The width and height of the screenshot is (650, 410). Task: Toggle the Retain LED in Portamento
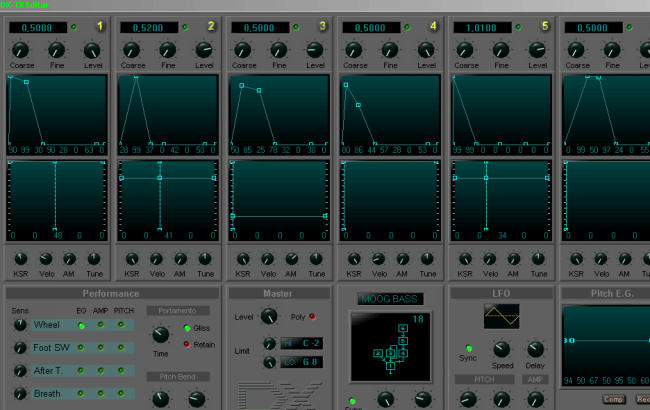[186, 344]
